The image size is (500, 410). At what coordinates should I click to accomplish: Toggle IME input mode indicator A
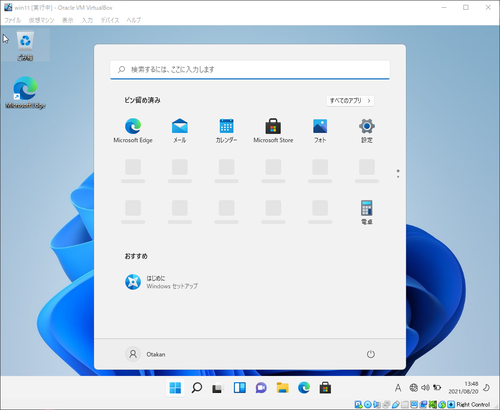398,388
